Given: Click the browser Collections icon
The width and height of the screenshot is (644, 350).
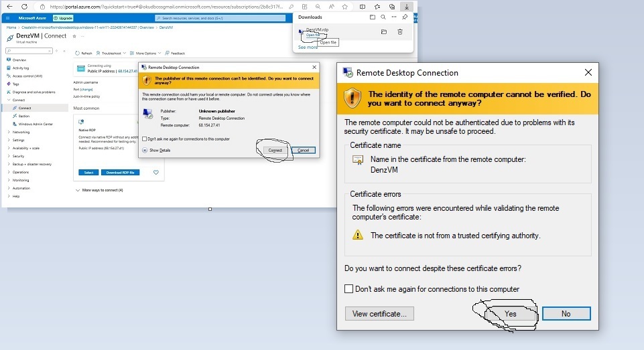Looking at the screenshot, I should point(392,7).
